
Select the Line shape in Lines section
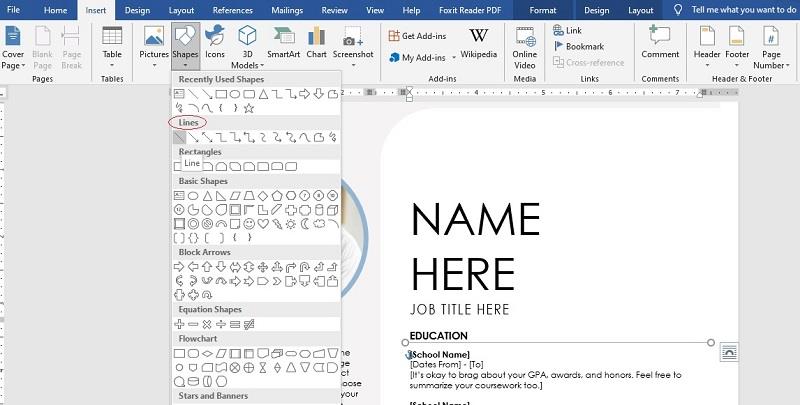(180, 137)
